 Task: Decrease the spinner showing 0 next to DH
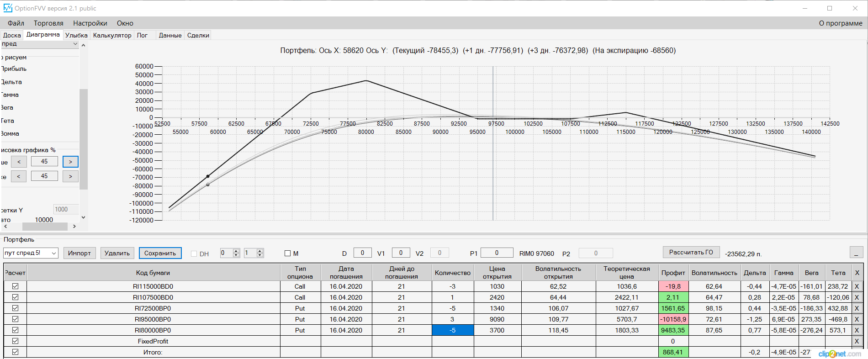(236, 255)
